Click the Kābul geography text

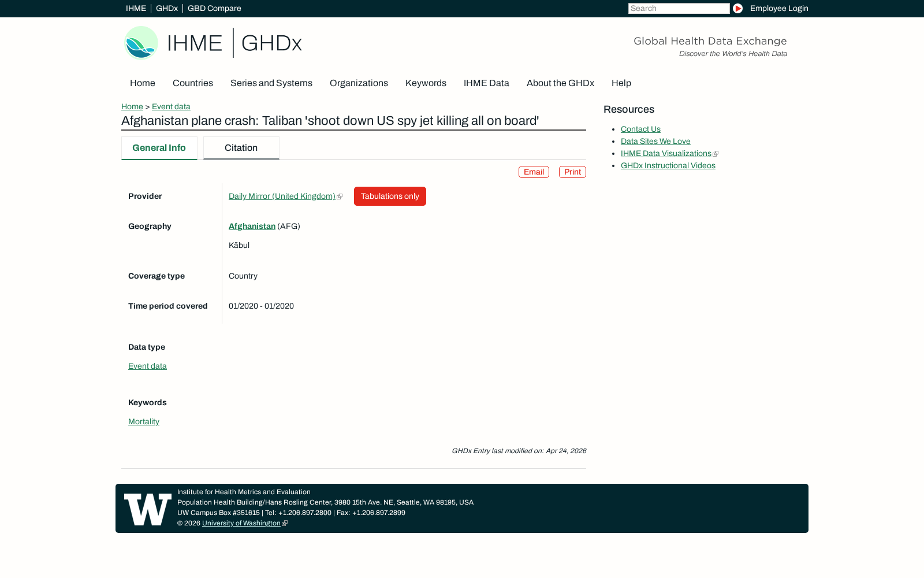pos(239,246)
